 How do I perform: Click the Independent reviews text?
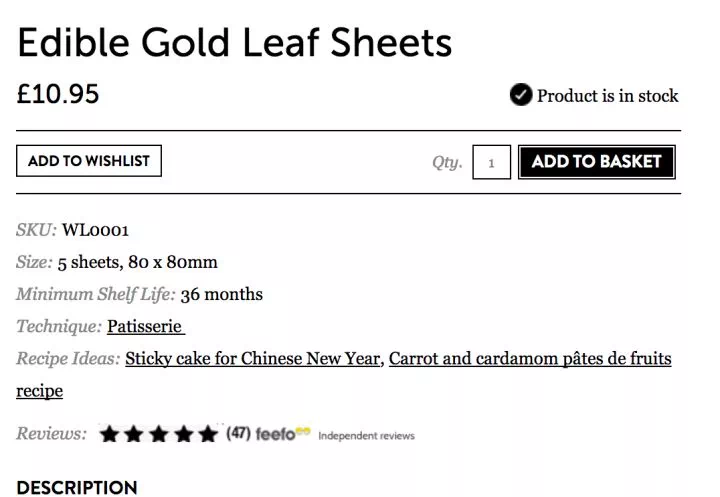366,435
